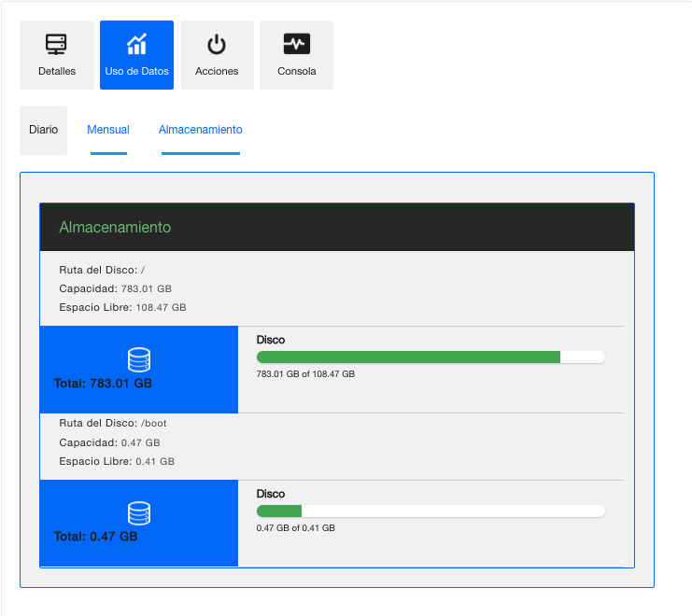The height and width of the screenshot is (616, 692).
Task: Click the "783.01 GB of 108.47 GB" text
Action: [x=305, y=374]
